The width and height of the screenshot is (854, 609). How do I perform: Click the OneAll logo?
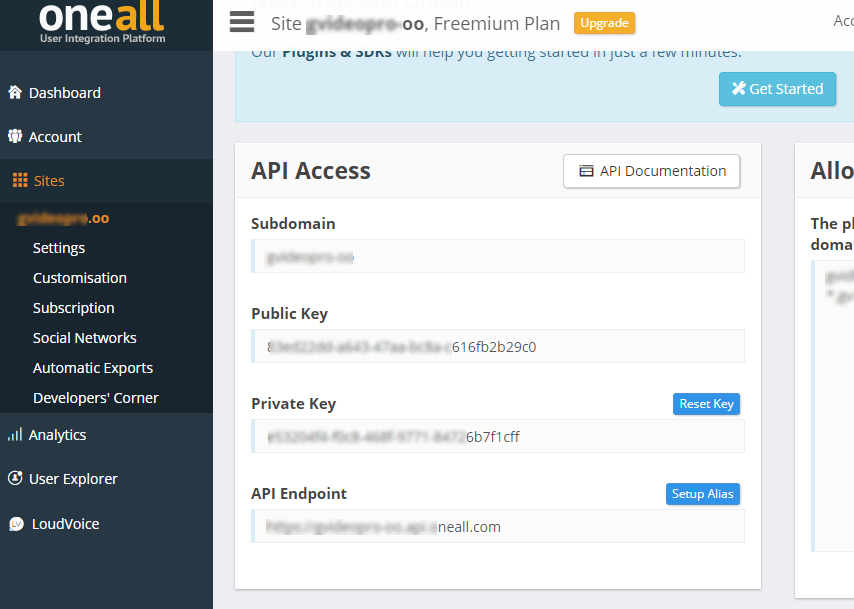coord(102,22)
